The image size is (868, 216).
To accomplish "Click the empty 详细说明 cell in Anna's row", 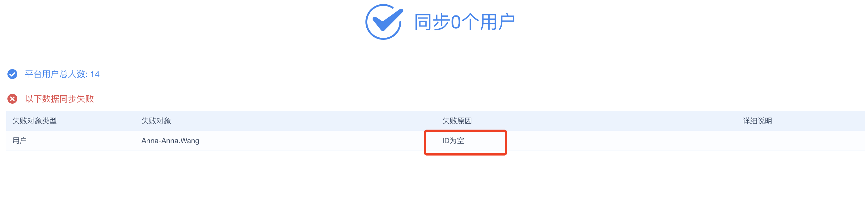I will [x=757, y=141].
